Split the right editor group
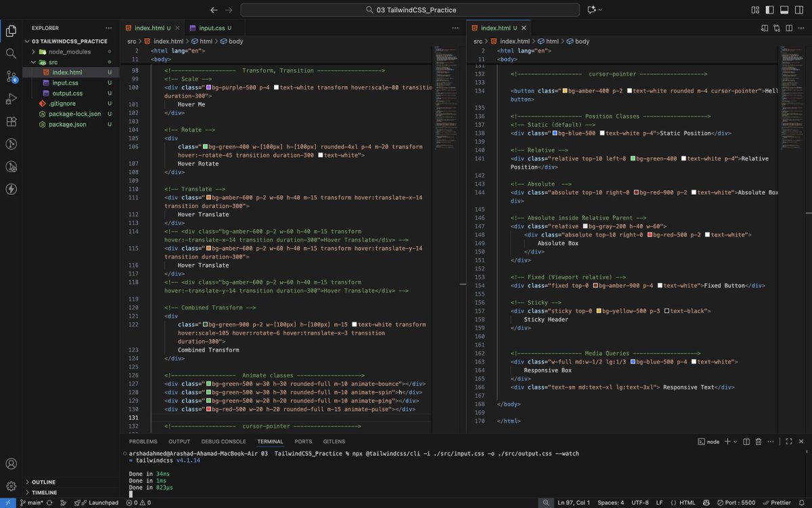Screen dimensions: 812x508 [x=788, y=28]
